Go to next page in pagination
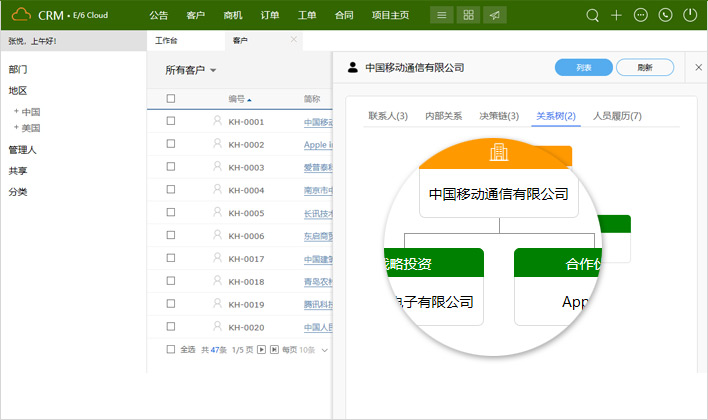Screen dimensions: 708x420 tap(262, 350)
